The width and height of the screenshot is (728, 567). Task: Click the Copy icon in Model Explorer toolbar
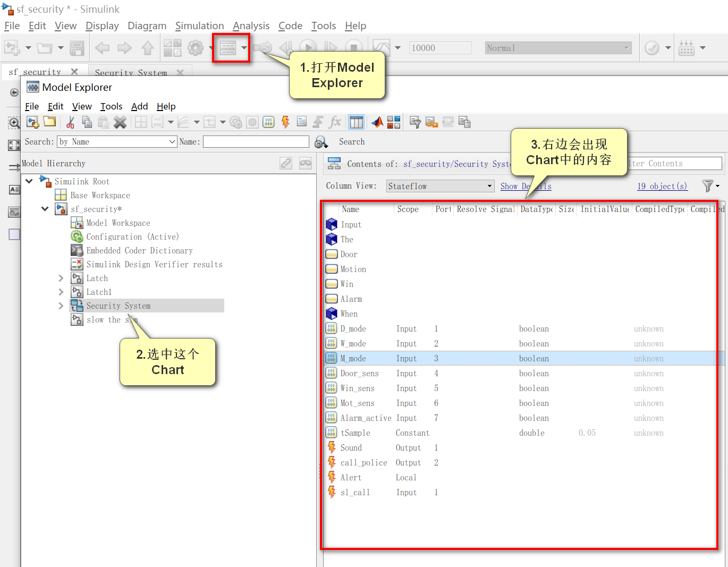click(87, 122)
